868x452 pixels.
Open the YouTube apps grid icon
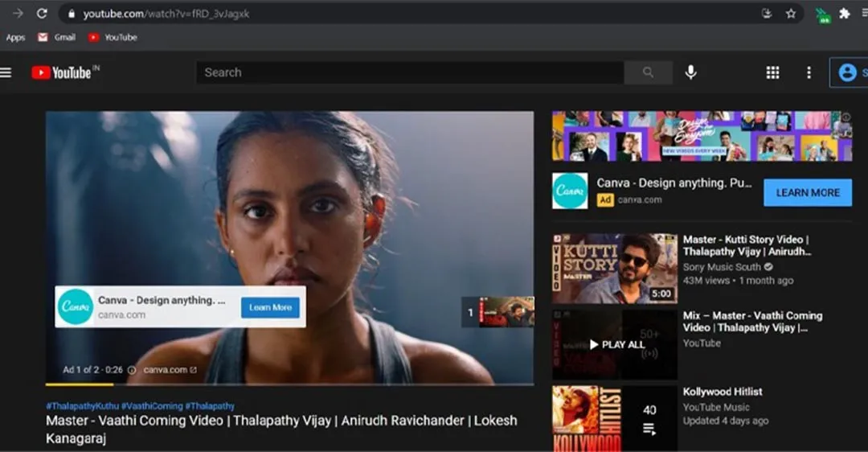[772, 72]
